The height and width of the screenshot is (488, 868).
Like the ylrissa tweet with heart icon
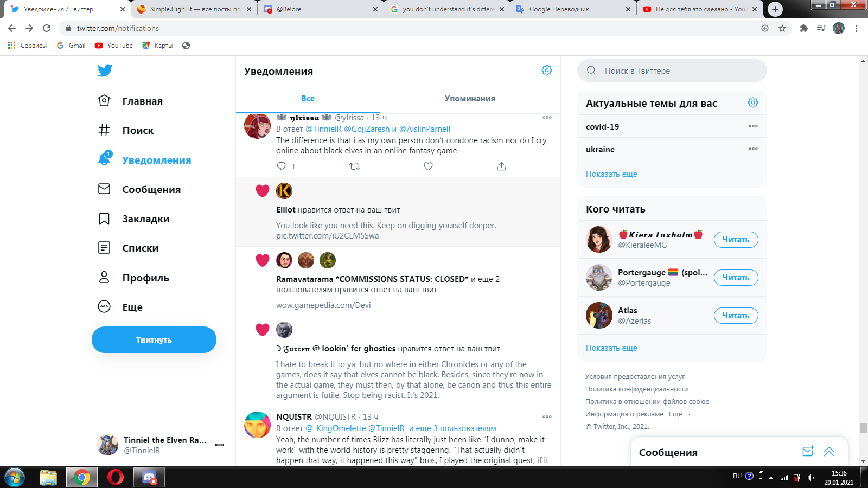(428, 166)
